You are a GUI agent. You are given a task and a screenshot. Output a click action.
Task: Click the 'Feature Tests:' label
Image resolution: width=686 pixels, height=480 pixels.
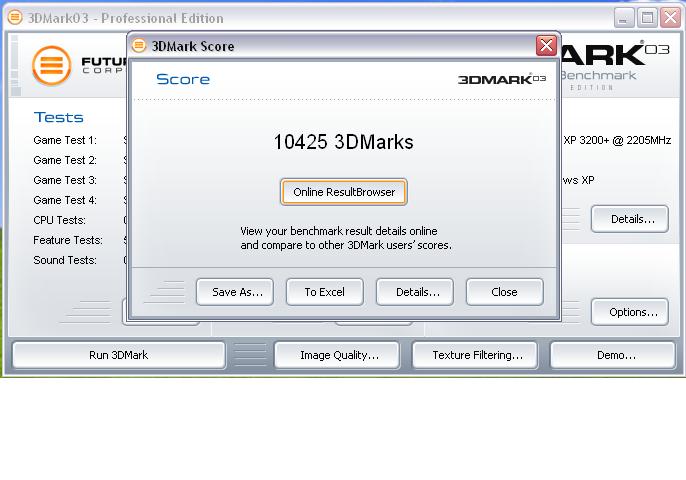tap(68, 240)
